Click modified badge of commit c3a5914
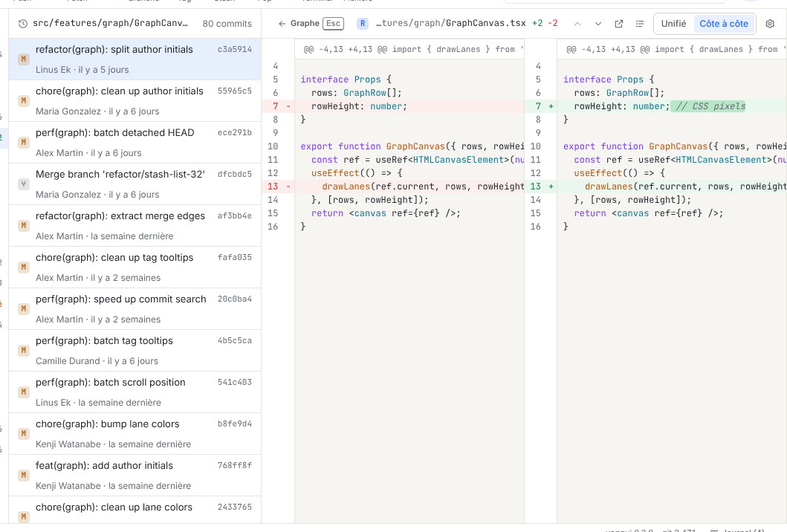The width and height of the screenshot is (787, 532). coord(23,59)
